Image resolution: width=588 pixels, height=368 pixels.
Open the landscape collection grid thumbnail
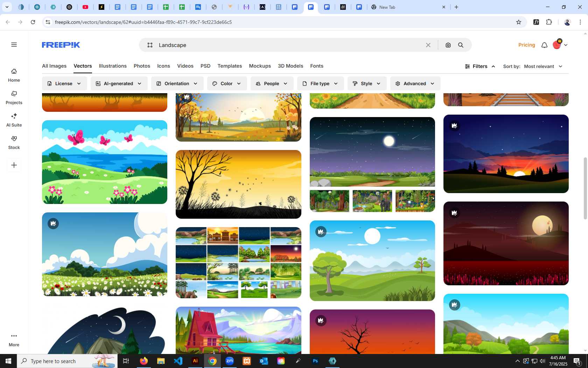point(238,263)
